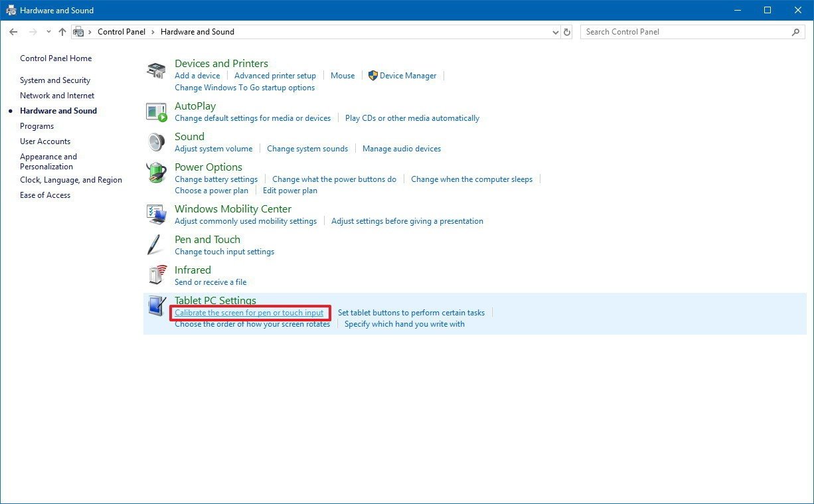The image size is (814, 504).
Task: Click the search magnifier icon
Action: pyautogui.click(x=795, y=32)
